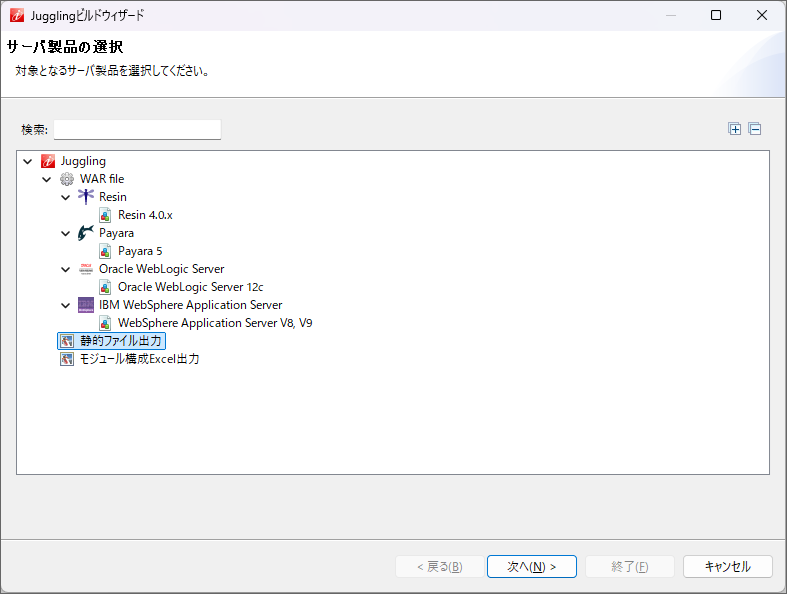Click the Payara fish icon
Viewport: 787px width, 594px height.
pos(86,233)
